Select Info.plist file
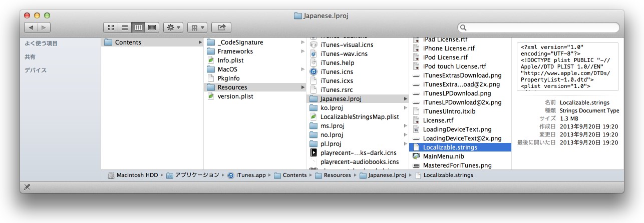 click(255, 60)
